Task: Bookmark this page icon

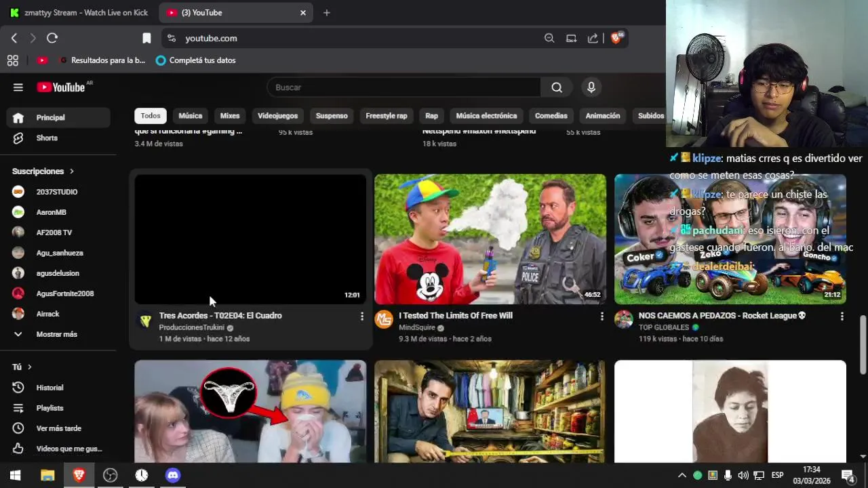Action: 146,39
